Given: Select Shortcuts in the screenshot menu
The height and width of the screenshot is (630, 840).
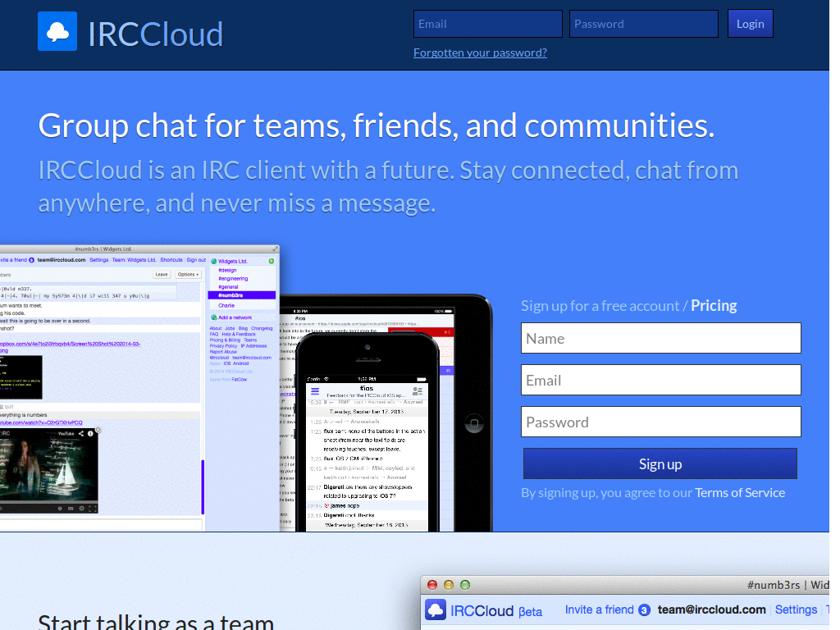Looking at the screenshot, I should click(171, 260).
